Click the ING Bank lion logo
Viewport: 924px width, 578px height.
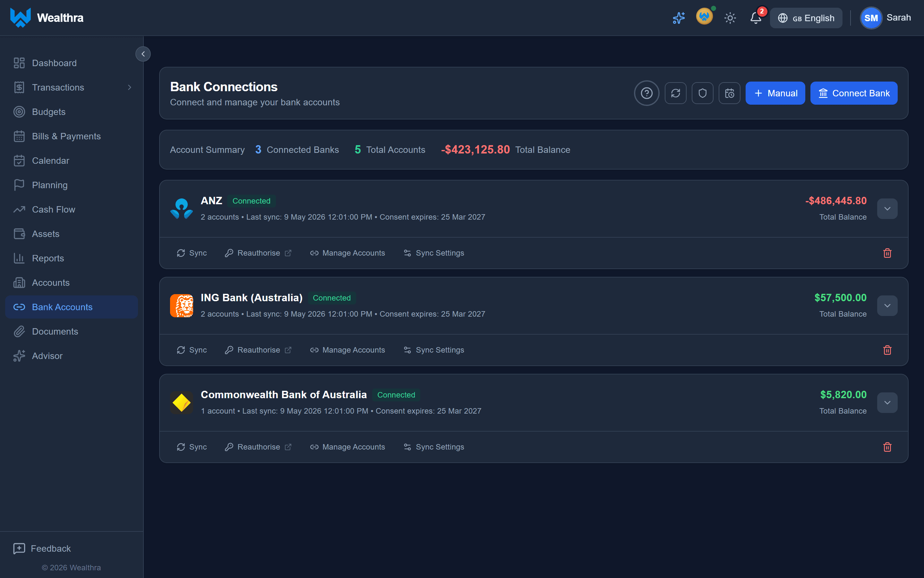point(181,306)
